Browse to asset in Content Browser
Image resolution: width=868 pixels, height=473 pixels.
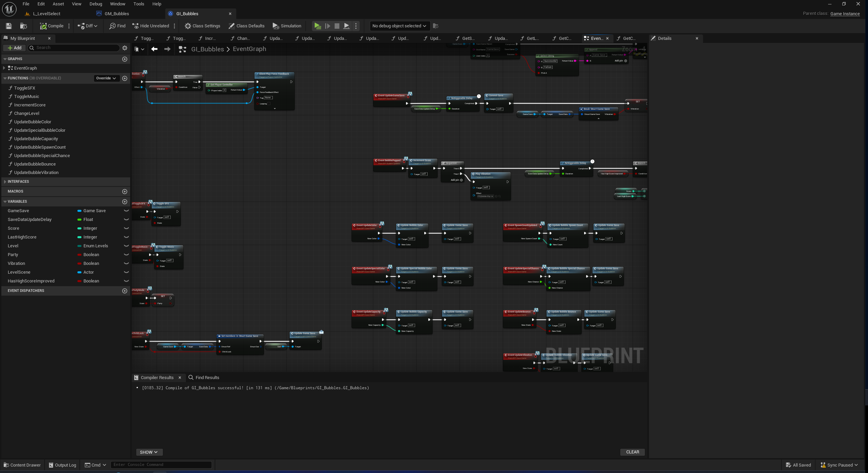(23, 26)
